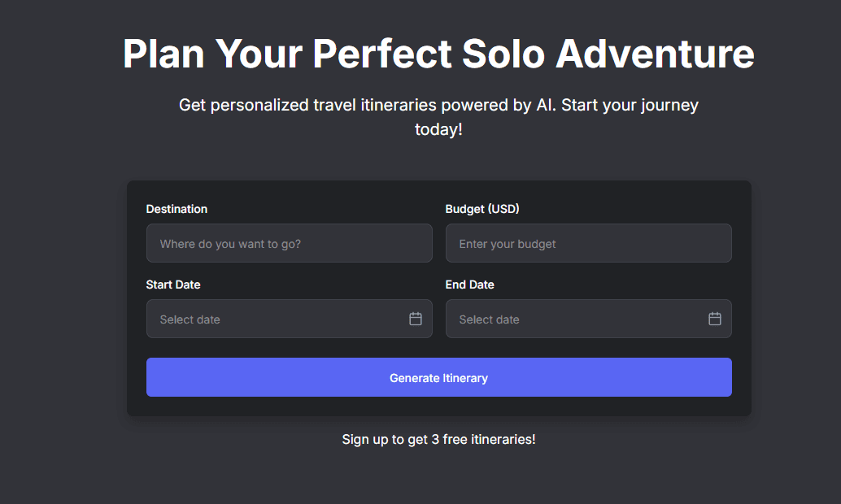Click "AI" in the subtitle text

coord(544,105)
